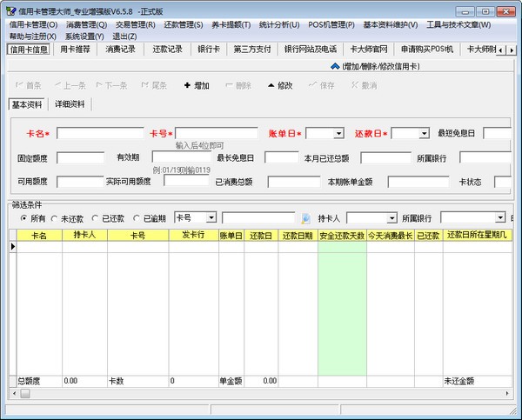
Task: Click the 删除 delete button
Action: coord(238,85)
